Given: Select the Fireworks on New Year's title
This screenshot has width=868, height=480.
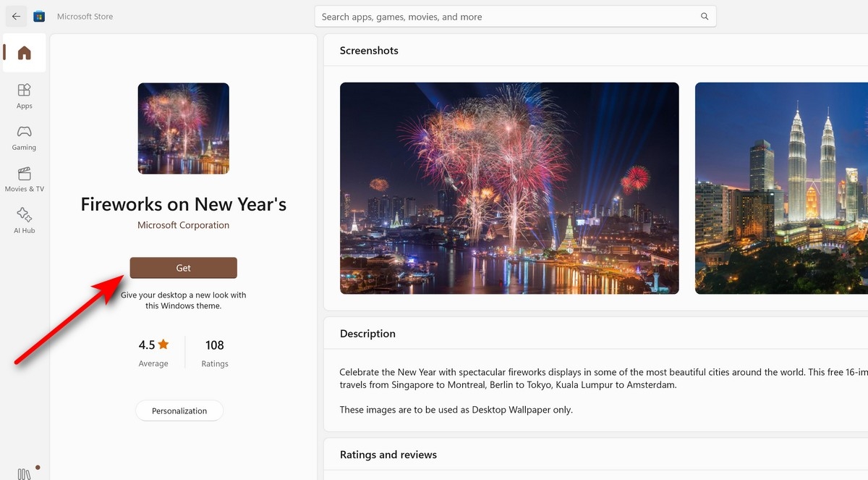Looking at the screenshot, I should pos(184,204).
